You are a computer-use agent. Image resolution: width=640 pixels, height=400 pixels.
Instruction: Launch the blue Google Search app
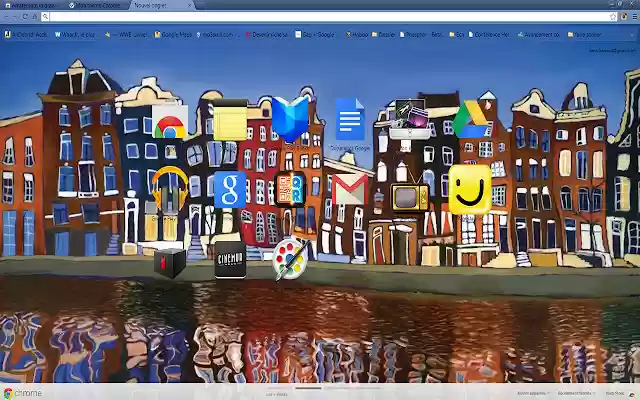tap(230, 189)
